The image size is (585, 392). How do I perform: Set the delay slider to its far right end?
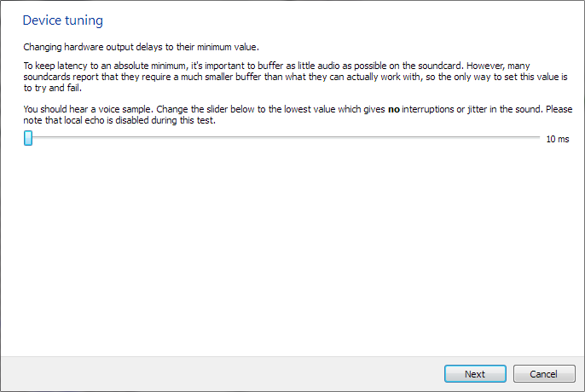pos(539,138)
